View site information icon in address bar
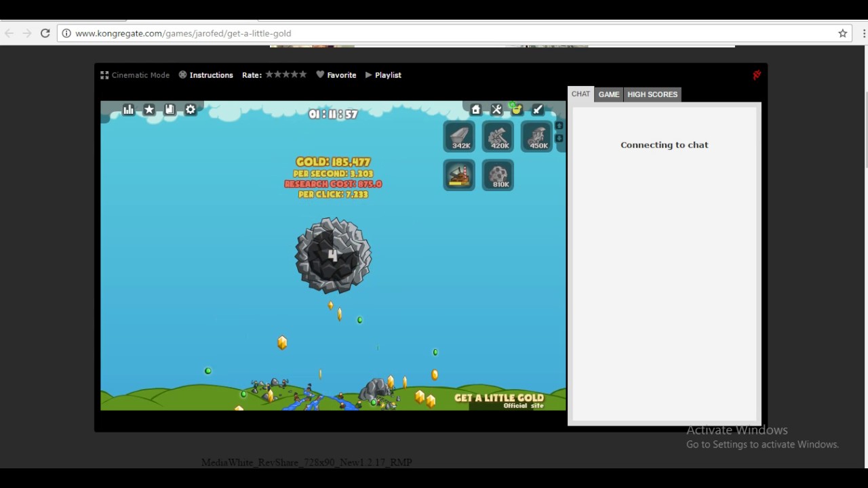Screen dimensions: 868x488 pos(66,33)
